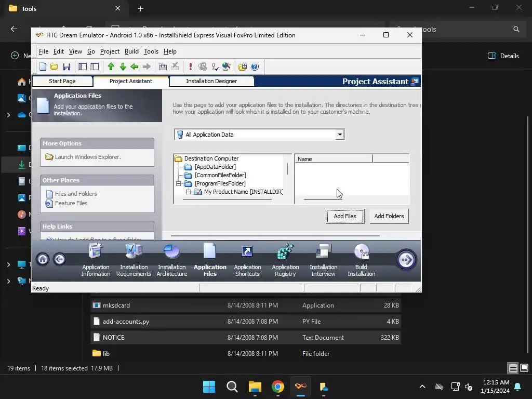Screen dimensions: 532x399
Task: Show hidden system tray icons
Action: click(422, 387)
